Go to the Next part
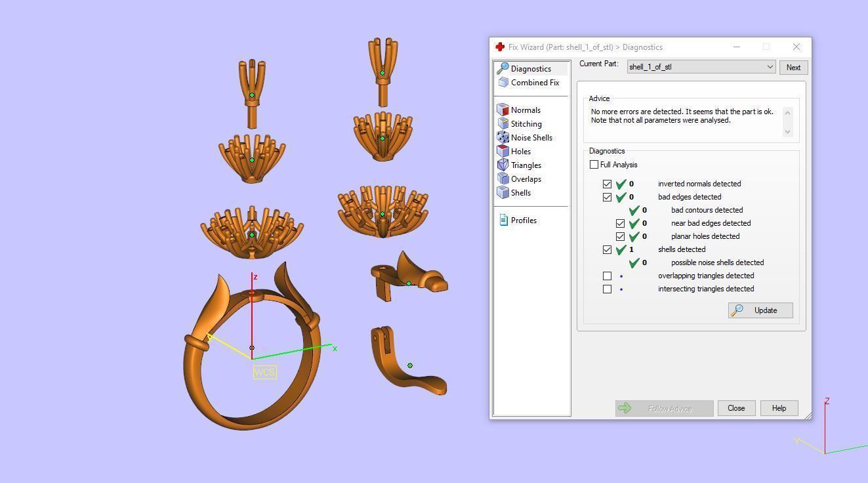Screen dimensions: 868x483 tap(793, 68)
